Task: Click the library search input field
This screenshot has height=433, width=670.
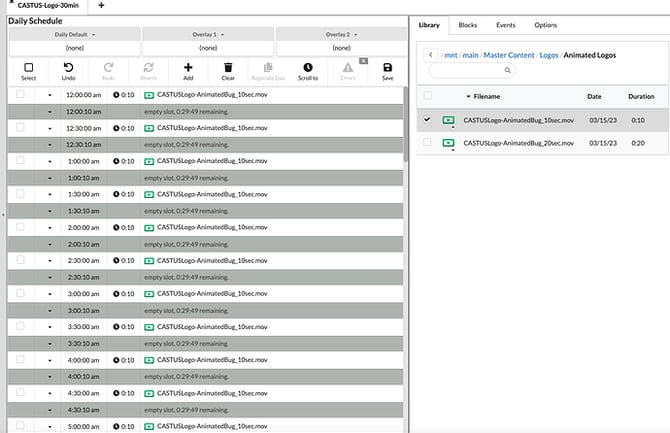Action: coord(470,71)
